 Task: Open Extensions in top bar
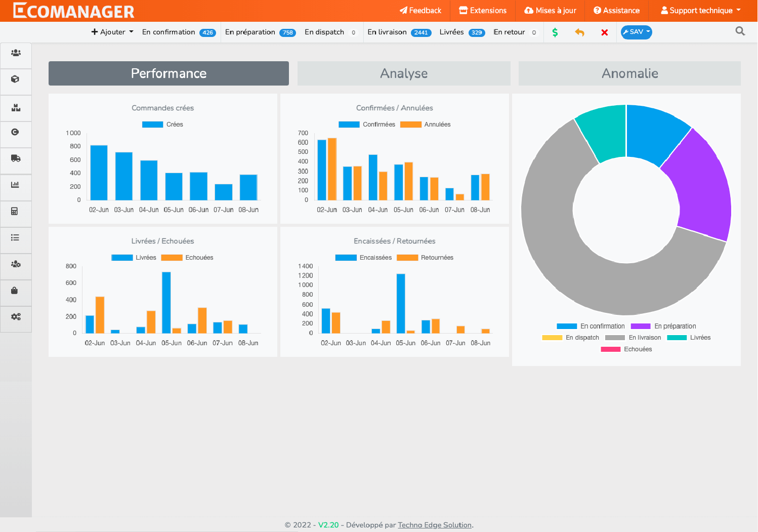coord(483,11)
